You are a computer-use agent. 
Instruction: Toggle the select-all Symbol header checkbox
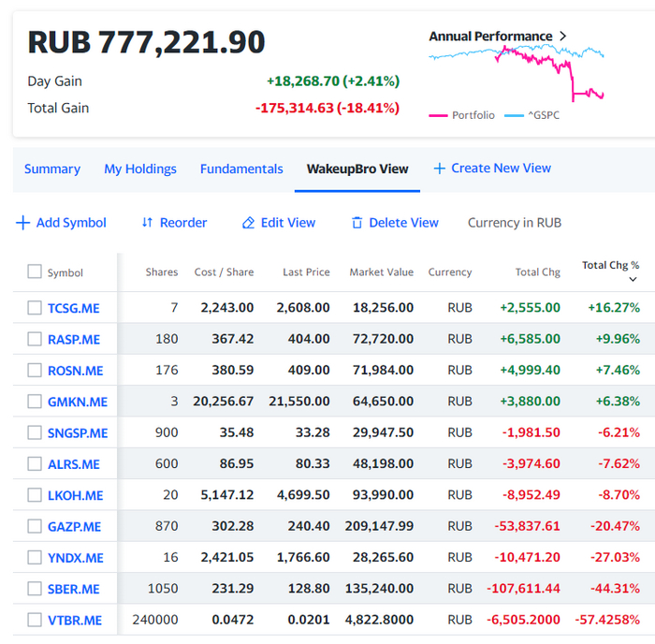pos(35,271)
